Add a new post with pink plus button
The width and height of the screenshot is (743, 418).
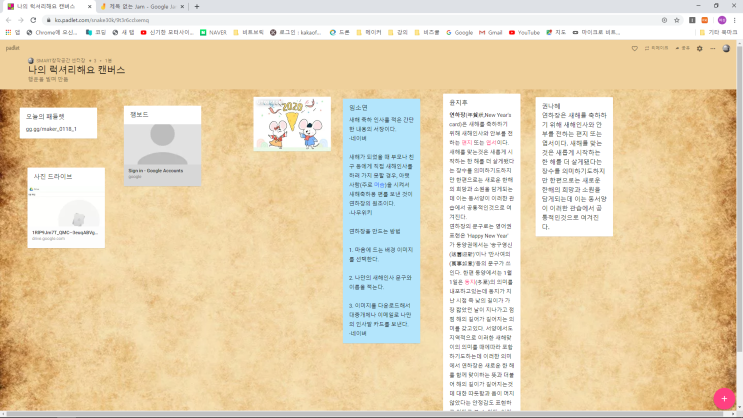[724, 399]
